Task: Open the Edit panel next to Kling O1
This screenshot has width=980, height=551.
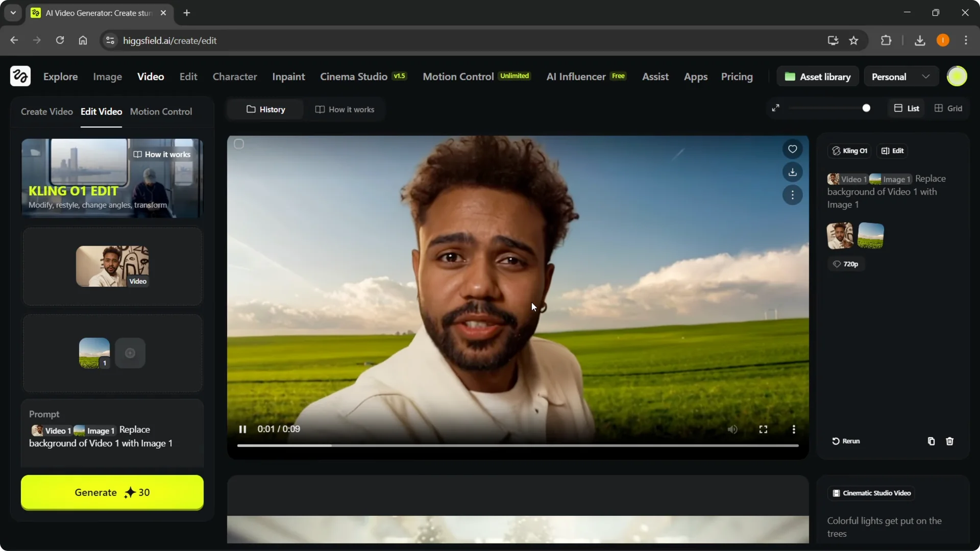Action: [x=892, y=151]
